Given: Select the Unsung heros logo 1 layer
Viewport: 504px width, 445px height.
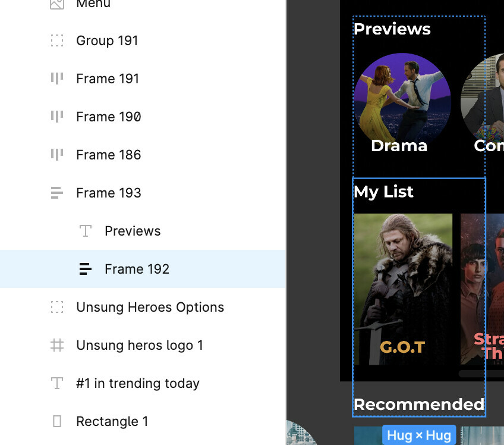Looking at the screenshot, I should tap(140, 345).
